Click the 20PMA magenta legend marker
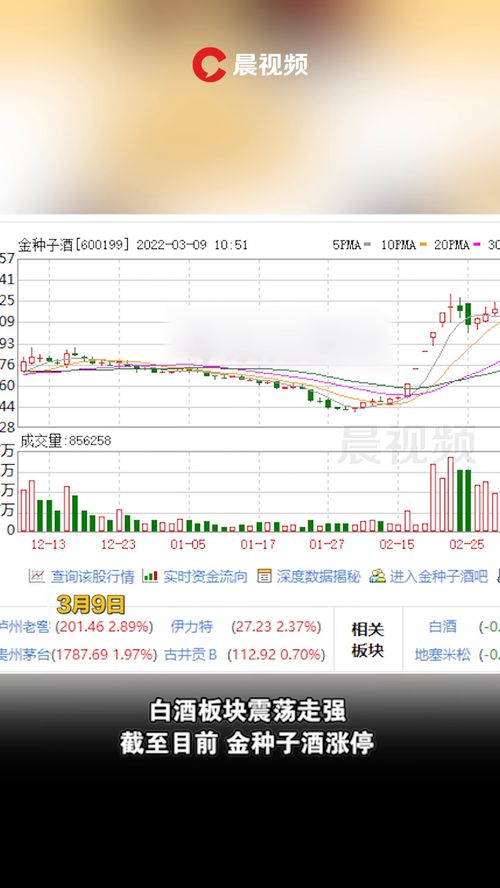 pyautogui.click(x=477, y=245)
